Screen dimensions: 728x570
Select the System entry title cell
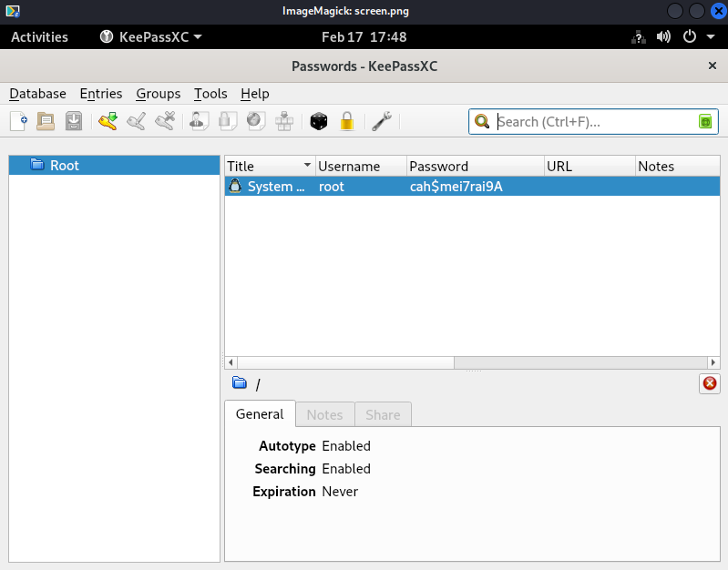coord(271,186)
